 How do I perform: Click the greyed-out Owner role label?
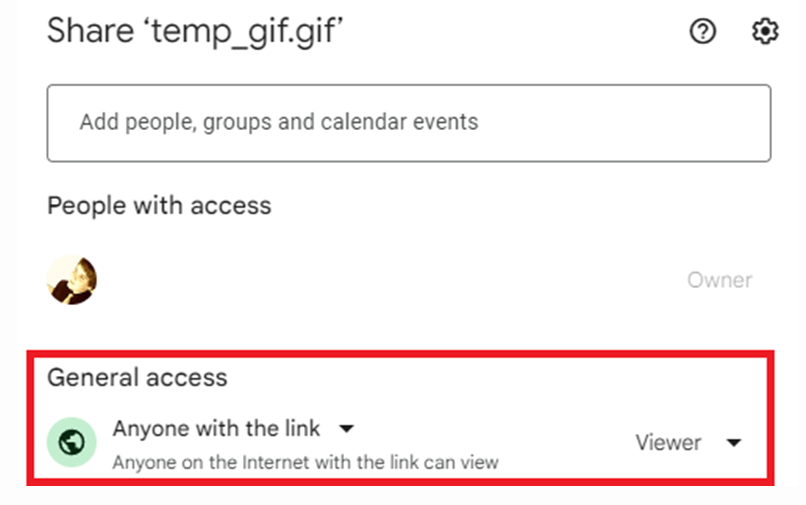(x=719, y=280)
